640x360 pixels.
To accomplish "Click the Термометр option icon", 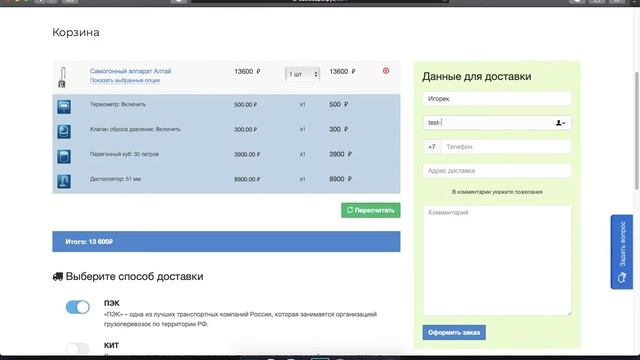I will 64,107.
